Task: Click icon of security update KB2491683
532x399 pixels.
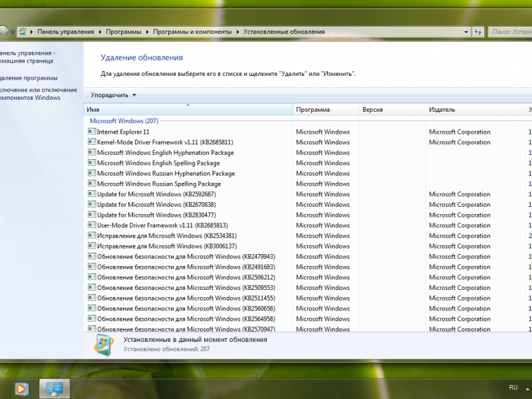Action: 92,267
